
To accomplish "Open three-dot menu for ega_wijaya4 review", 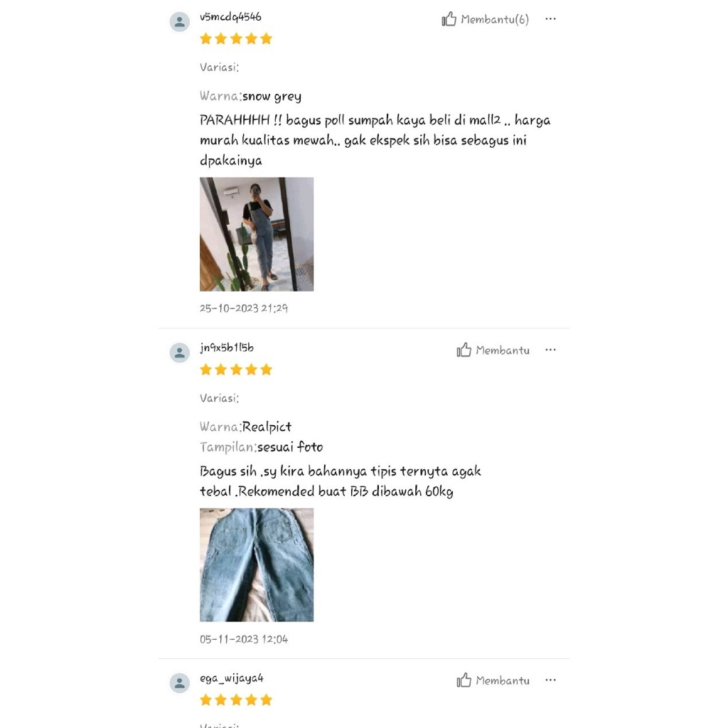I will (551, 680).
